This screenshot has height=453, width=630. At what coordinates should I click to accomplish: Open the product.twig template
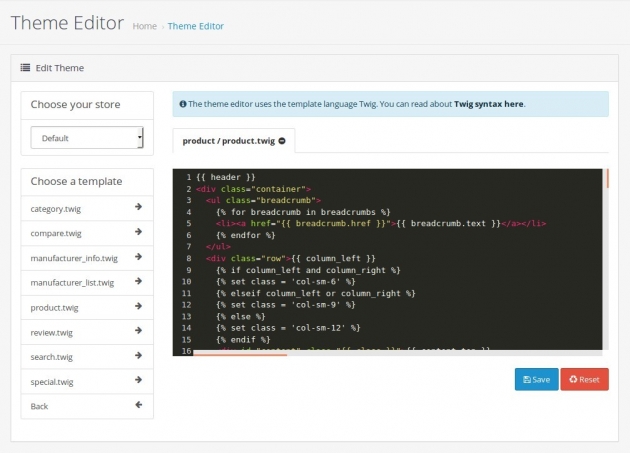(x=87, y=307)
